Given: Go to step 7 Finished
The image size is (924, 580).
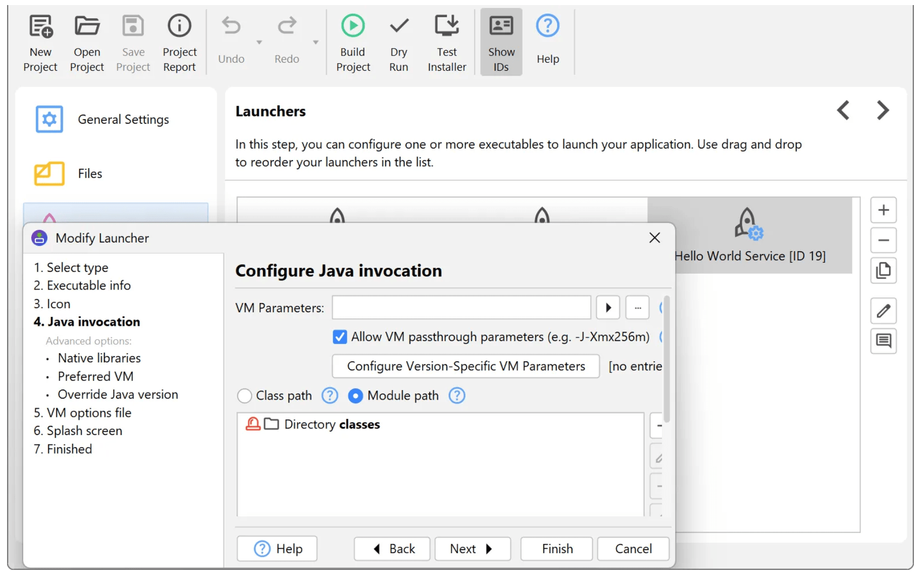Looking at the screenshot, I should (63, 449).
